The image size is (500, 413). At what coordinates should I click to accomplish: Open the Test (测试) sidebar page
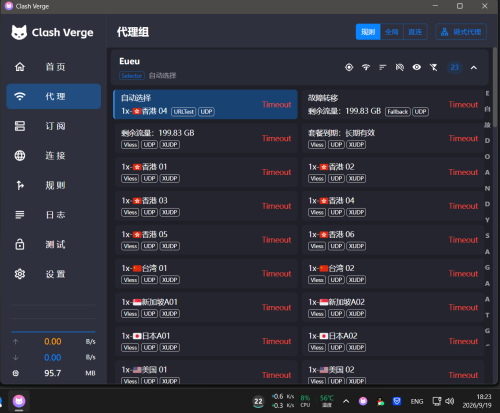coord(53,244)
